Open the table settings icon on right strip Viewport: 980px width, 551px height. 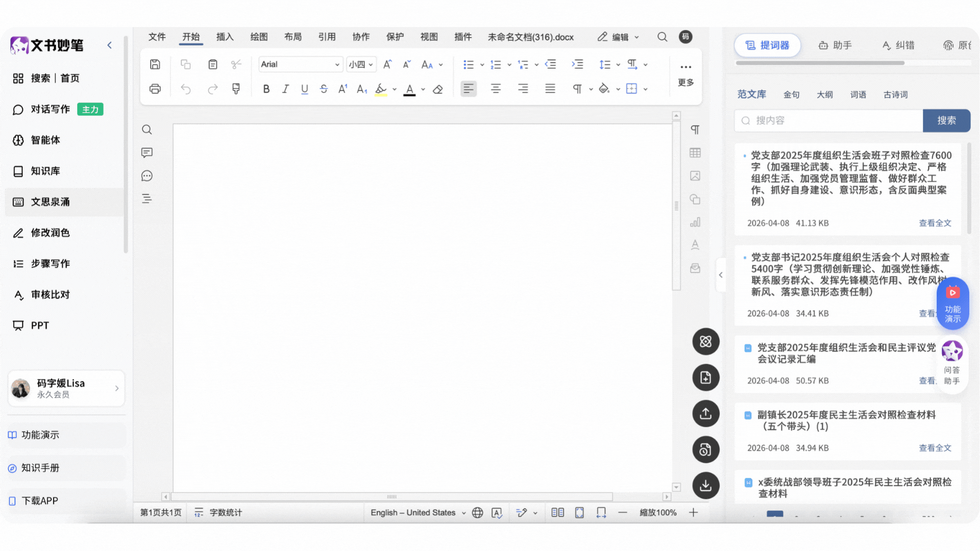point(695,153)
